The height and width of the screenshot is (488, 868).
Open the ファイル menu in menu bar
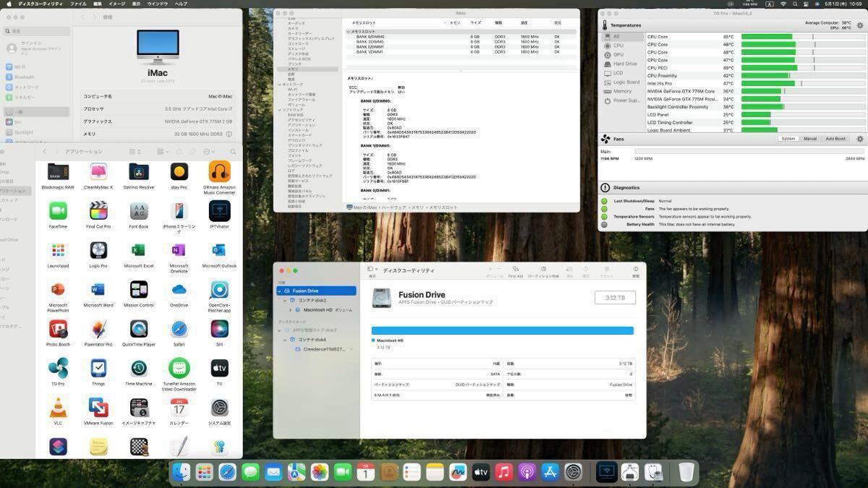tap(79, 4)
